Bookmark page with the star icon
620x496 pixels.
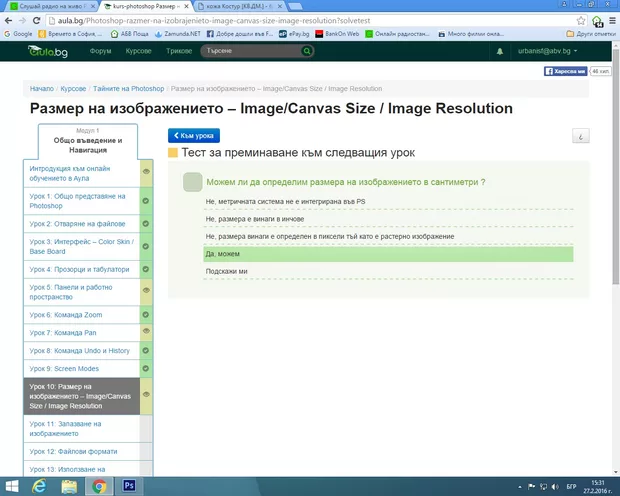coord(597,20)
